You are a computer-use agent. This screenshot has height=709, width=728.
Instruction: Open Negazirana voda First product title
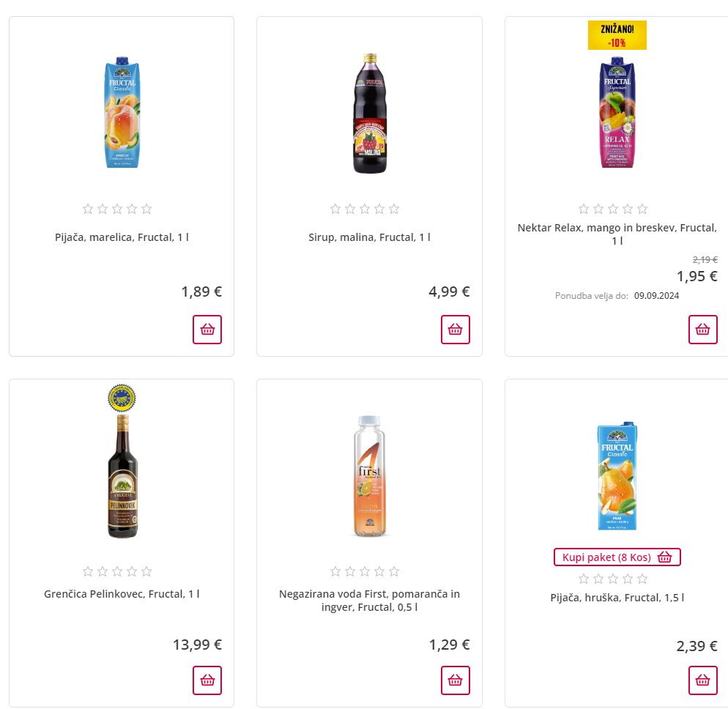369,600
